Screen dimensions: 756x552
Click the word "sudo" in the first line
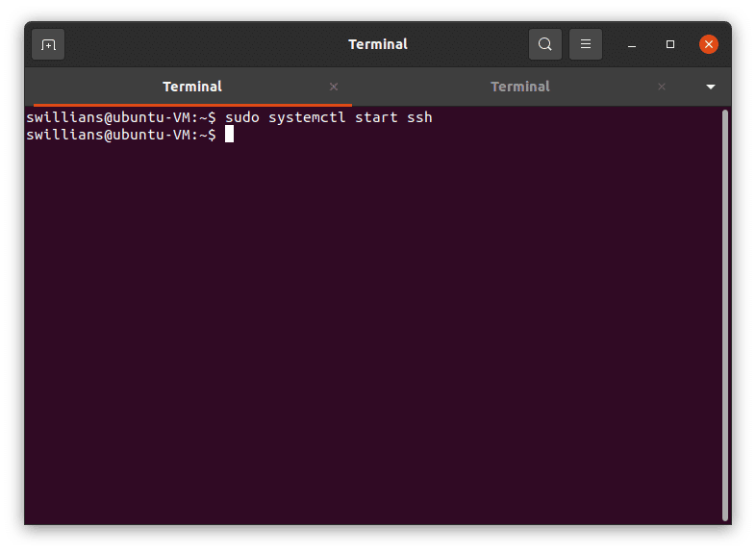pos(241,117)
